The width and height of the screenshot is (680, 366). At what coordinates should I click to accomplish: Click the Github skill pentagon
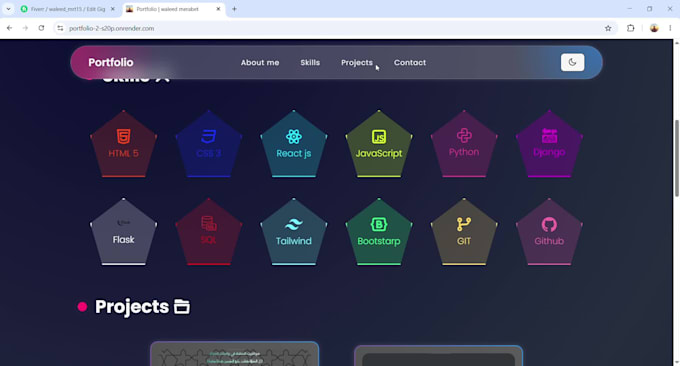(549, 232)
